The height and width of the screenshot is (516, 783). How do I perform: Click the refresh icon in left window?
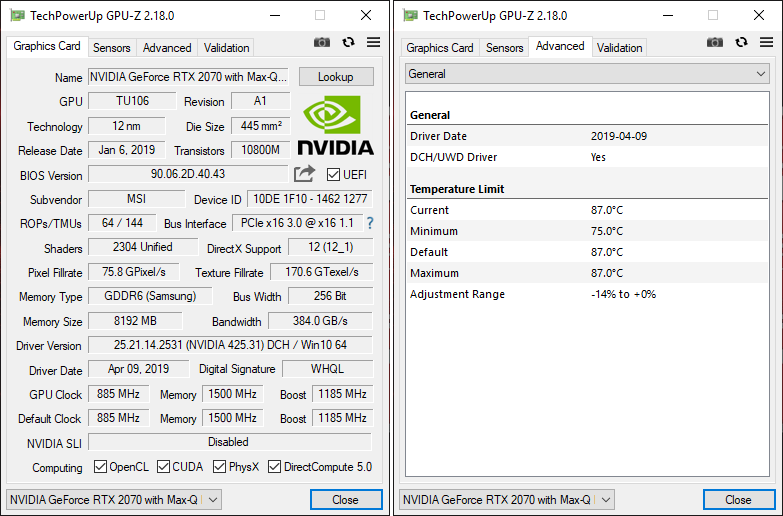tap(348, 42)
